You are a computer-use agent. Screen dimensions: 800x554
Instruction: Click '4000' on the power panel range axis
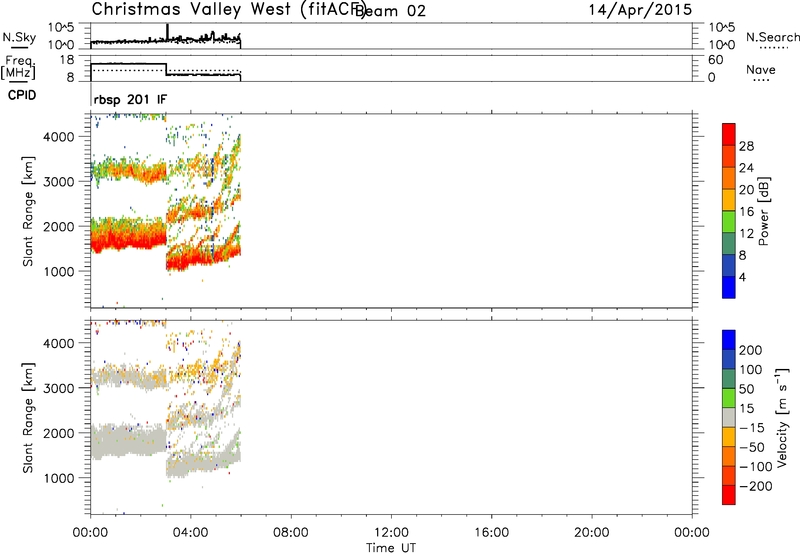pyautogui.click(x=59, y=137)
